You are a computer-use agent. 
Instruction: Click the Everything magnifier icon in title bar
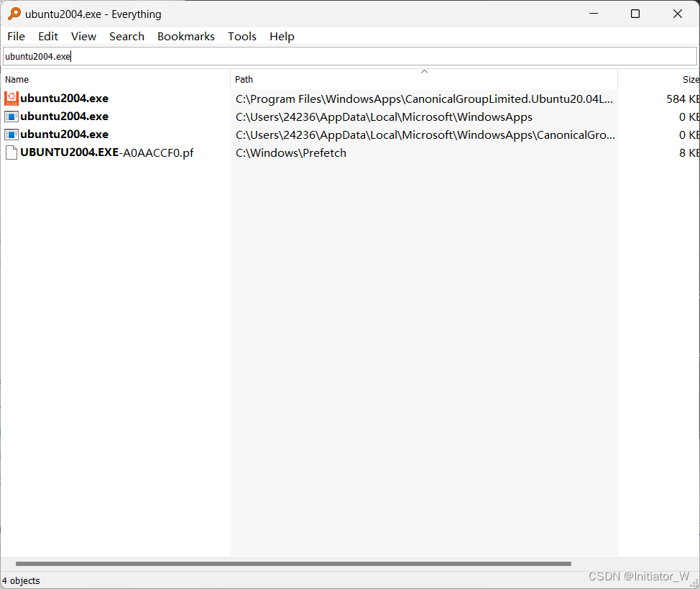coord(14,14)
